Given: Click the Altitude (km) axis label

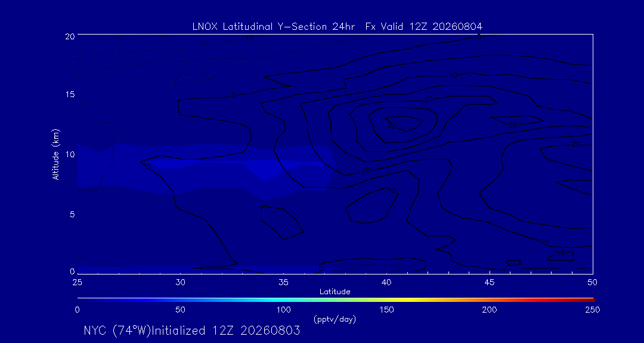Looking at the screenshot, I should point(56,154).
